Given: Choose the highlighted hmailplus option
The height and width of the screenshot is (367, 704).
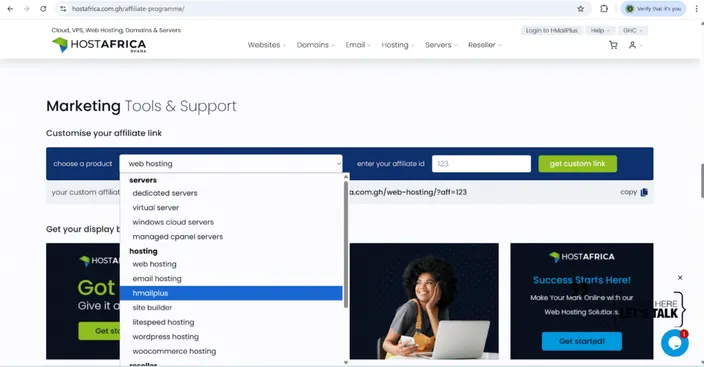Looking at the screenshot, I should coord(231,293).
